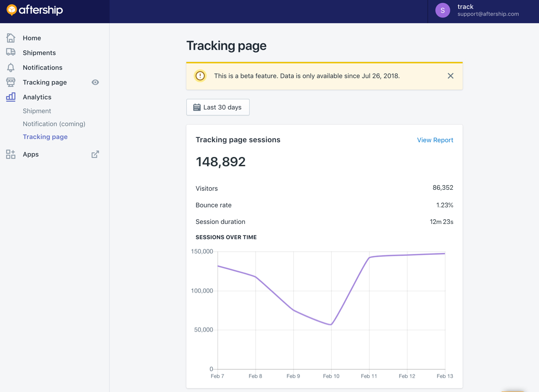
Task: Open the View Report link
Action: pyautogui.click(x=435, y=140)
